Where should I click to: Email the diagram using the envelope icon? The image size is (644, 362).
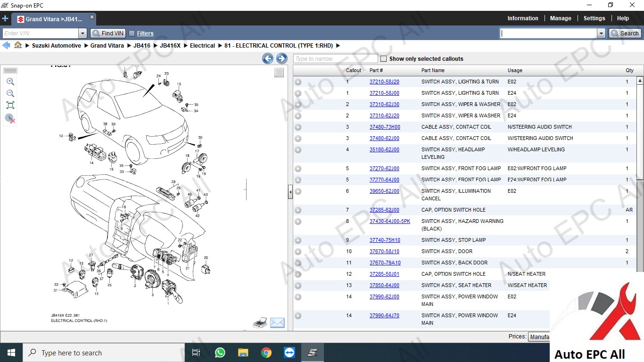click(277, 323)
